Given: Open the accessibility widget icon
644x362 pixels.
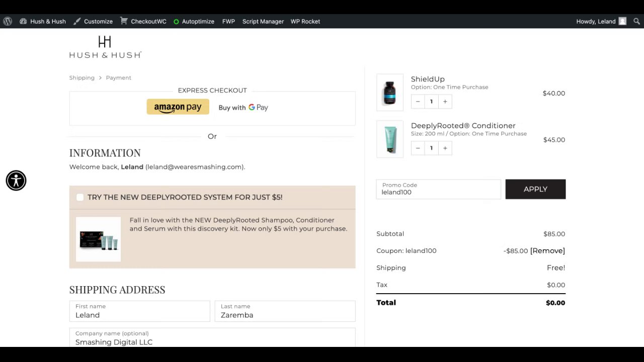Looking at the screenshot, I should tap(16, 180).
